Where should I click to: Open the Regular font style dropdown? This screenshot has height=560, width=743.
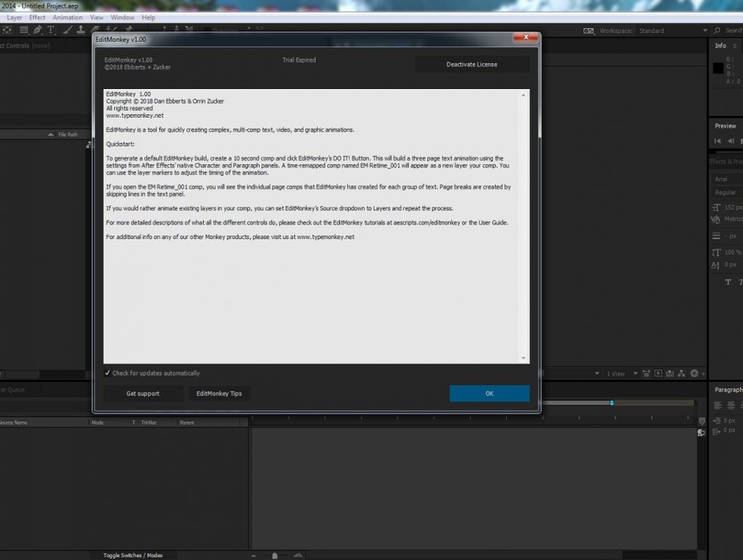pos(728,193)
